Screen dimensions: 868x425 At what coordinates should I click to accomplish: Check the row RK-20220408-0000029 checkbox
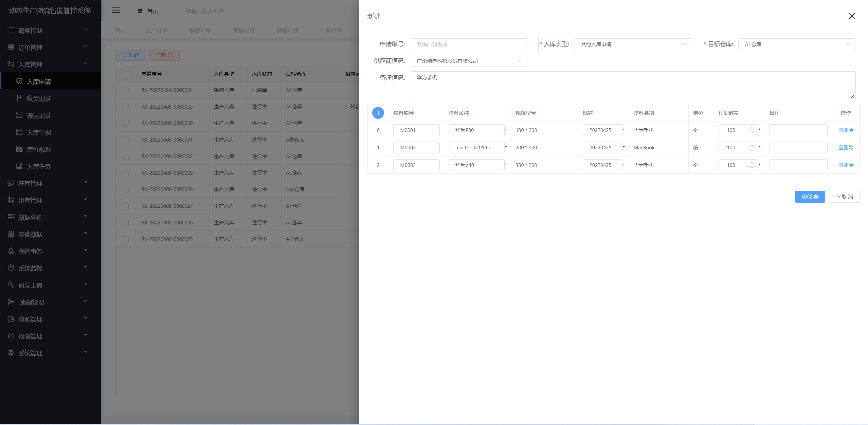click(x=126, y=173)
